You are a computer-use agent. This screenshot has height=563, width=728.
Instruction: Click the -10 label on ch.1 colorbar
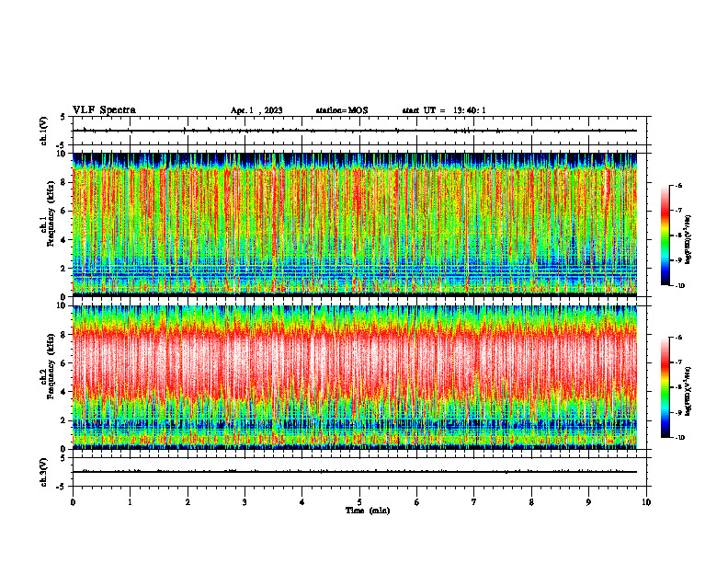[x=679, y=286]
